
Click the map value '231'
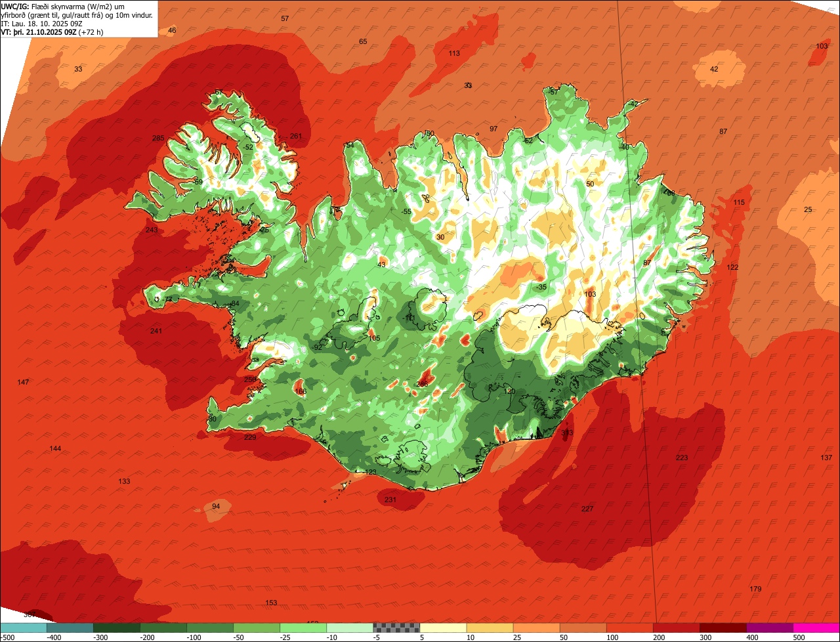coord(390,500)
